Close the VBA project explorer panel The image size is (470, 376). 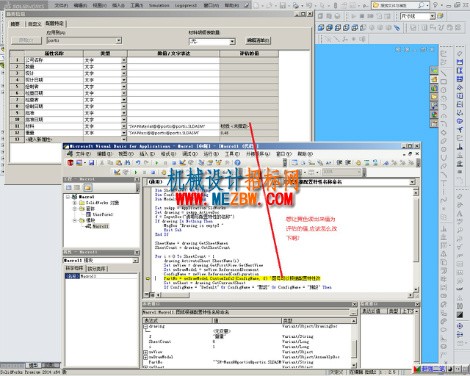coord(137,179)
